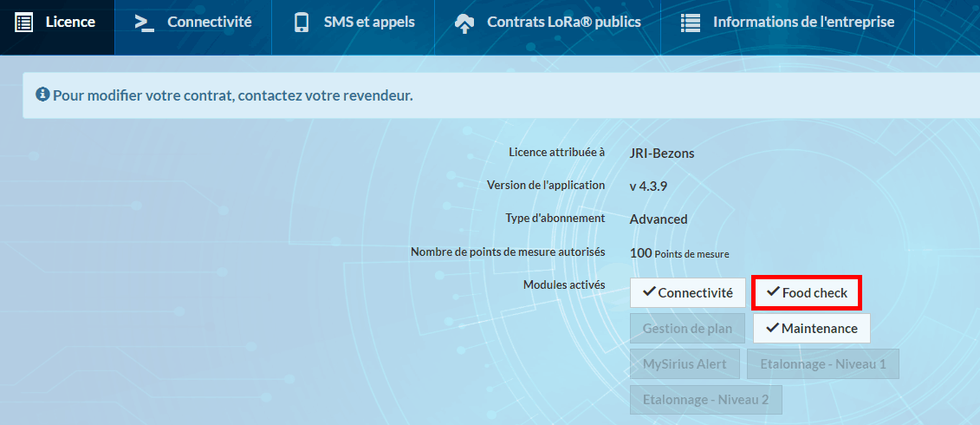Click the Informations de l'entreprise list icon

(x=690, y=23)
